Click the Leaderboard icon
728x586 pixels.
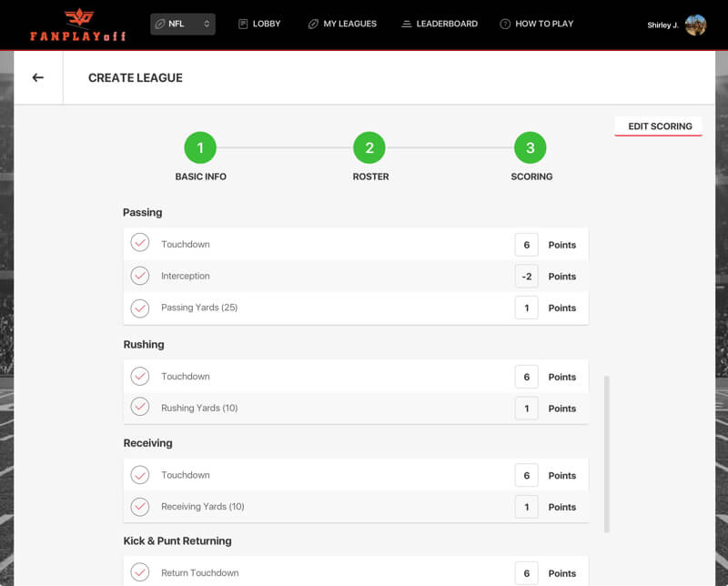406,24
